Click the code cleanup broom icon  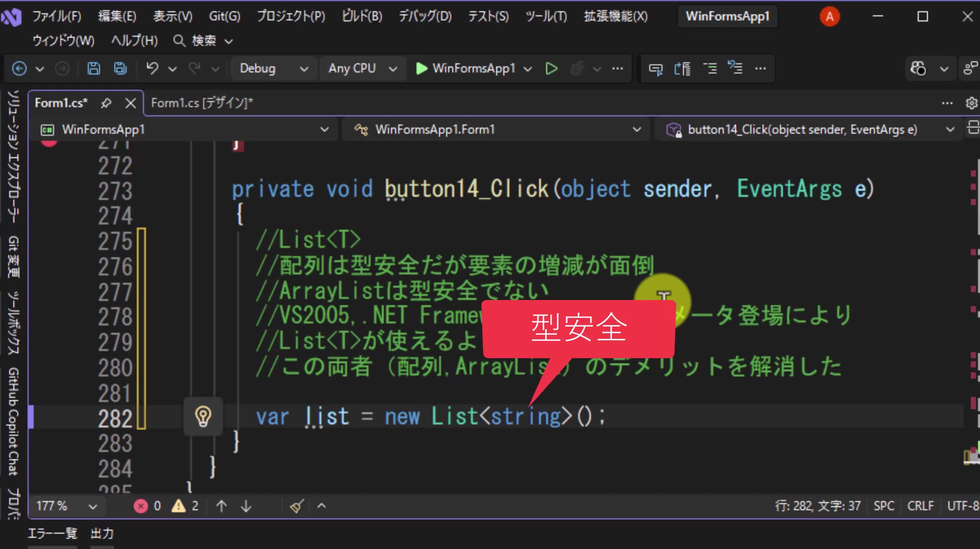pyautogui.click(x=297, y=506)
